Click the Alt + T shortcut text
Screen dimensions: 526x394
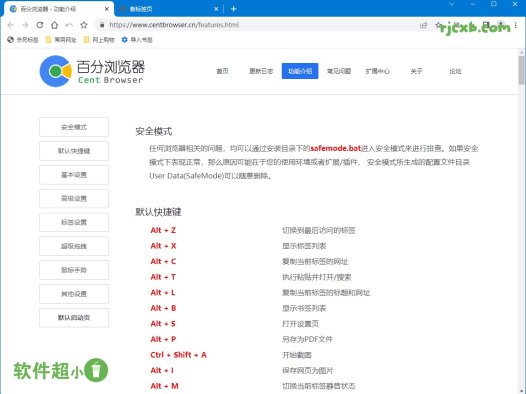[163, 277]
